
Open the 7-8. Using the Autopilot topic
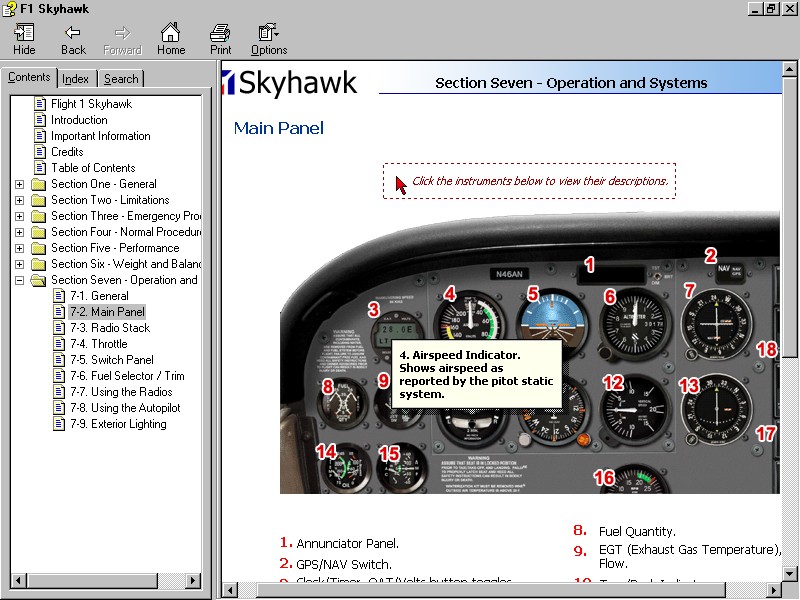[125, 408]
